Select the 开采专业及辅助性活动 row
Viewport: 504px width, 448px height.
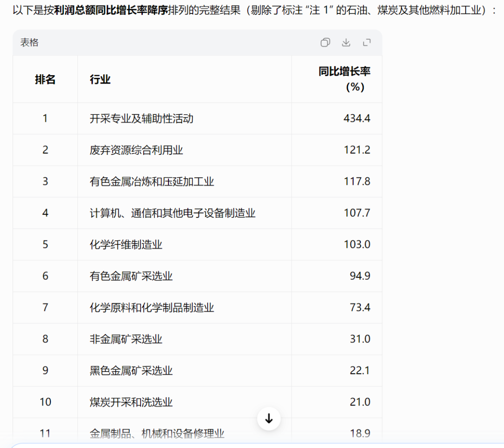click(197, 118)
